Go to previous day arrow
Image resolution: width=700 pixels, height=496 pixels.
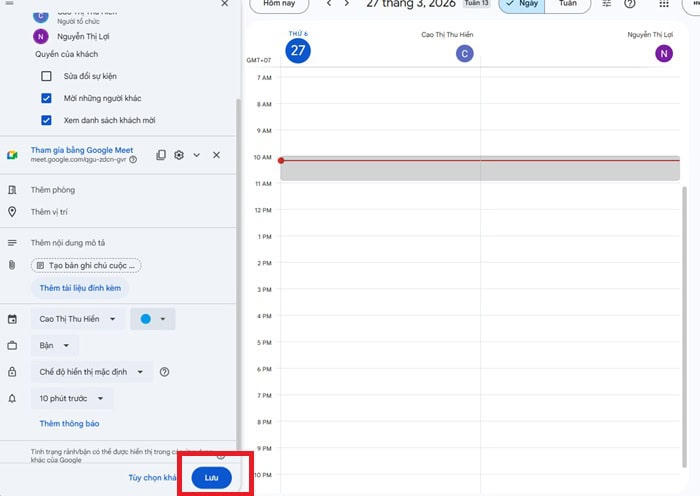(x=328, y=4)
